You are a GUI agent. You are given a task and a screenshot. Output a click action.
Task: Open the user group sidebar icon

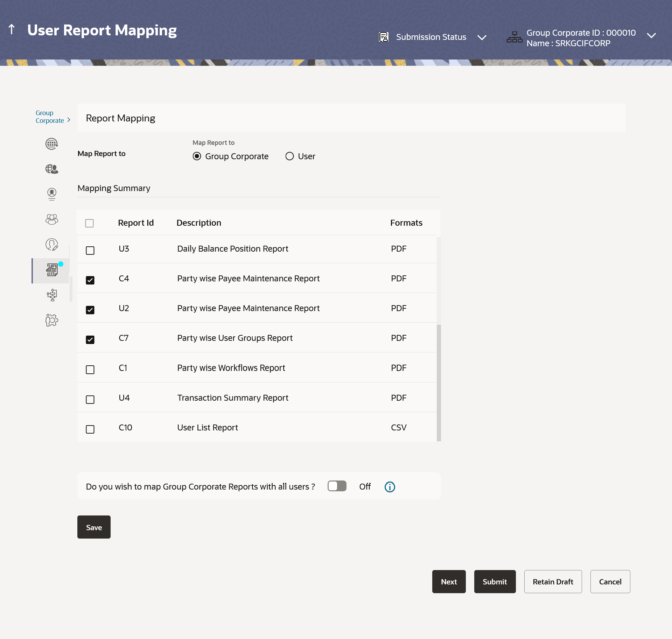tap(52, 219)
